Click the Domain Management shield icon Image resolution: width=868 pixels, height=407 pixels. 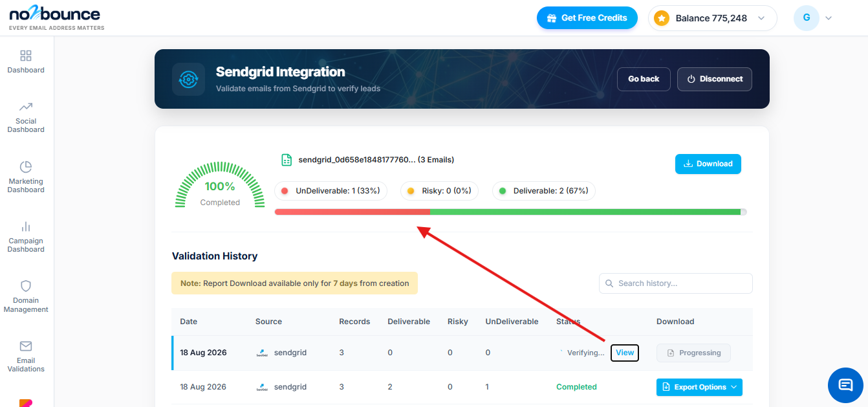coord(26,286)
